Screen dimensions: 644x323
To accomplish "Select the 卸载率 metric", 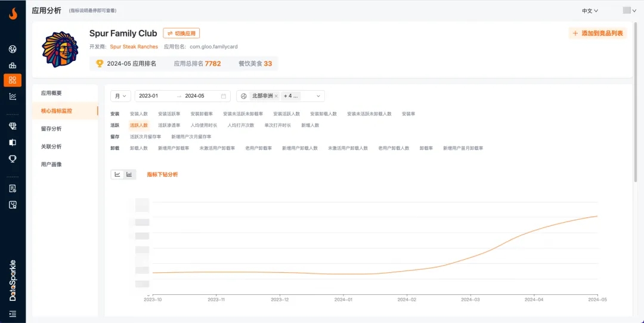I will click(426, 148).
